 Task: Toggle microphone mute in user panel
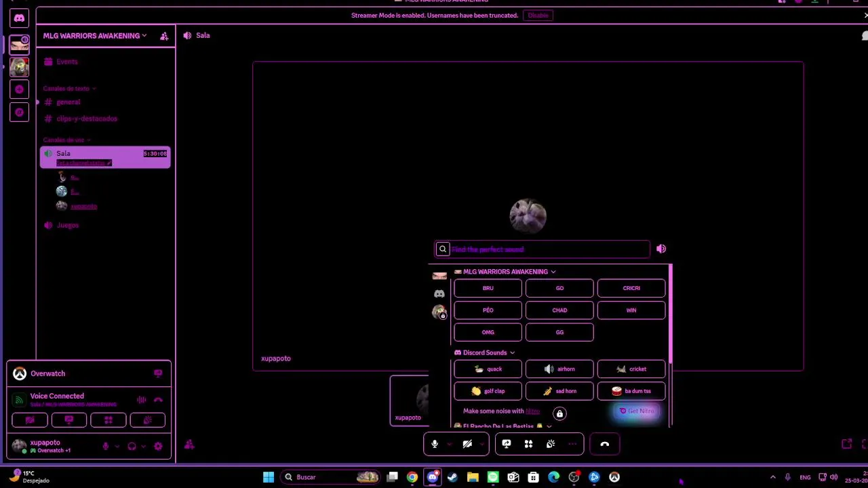point(105,446)
